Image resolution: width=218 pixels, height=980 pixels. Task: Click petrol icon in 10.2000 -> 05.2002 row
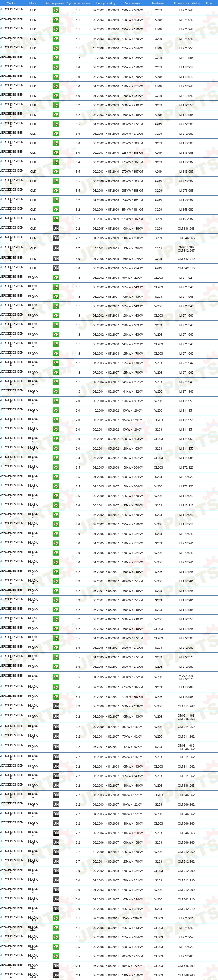[x=56, y=410]
